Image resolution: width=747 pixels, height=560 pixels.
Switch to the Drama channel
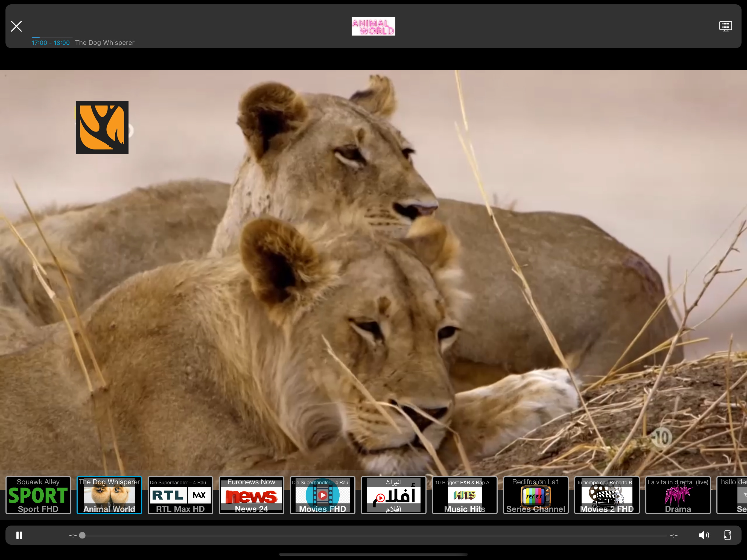(x=678, y=495)
